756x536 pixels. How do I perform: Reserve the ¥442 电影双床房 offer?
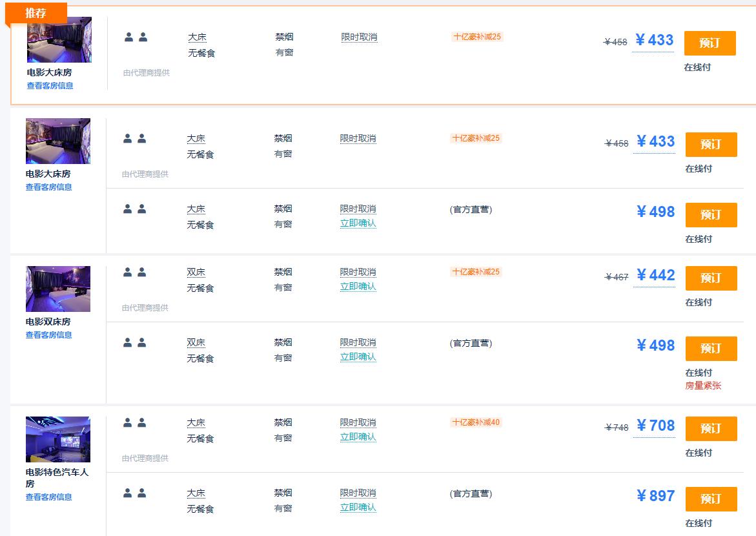[710, 278]
